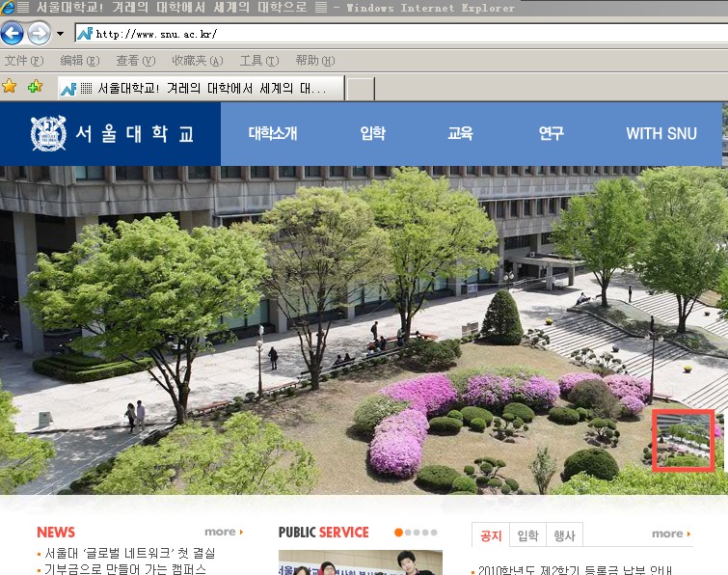728x575 pixels.
Task: Click the NEWS section heading
Action: click(x=56, y=533)
